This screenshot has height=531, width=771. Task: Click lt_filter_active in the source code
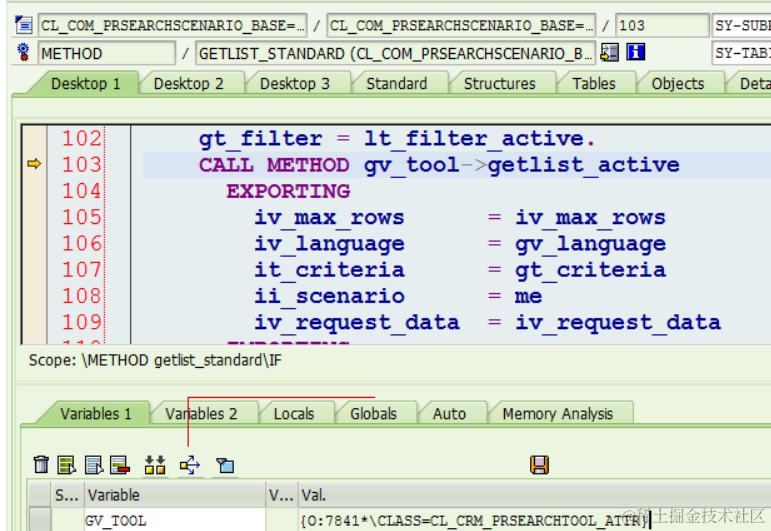[474, 139]
